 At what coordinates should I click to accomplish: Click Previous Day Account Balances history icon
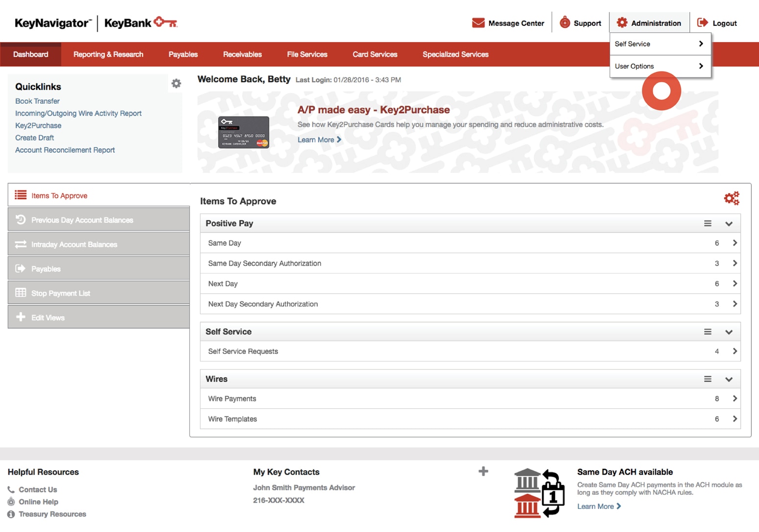(21, 220)
